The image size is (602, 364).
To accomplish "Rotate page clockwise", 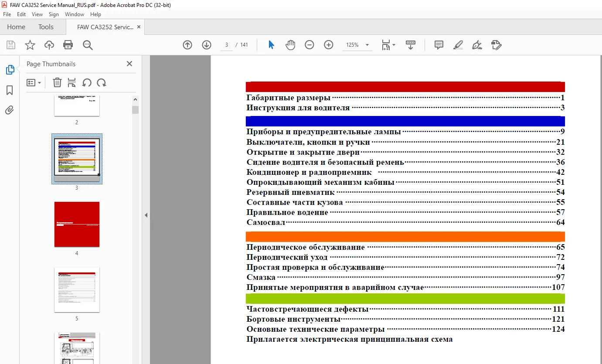I will point(102,82).
